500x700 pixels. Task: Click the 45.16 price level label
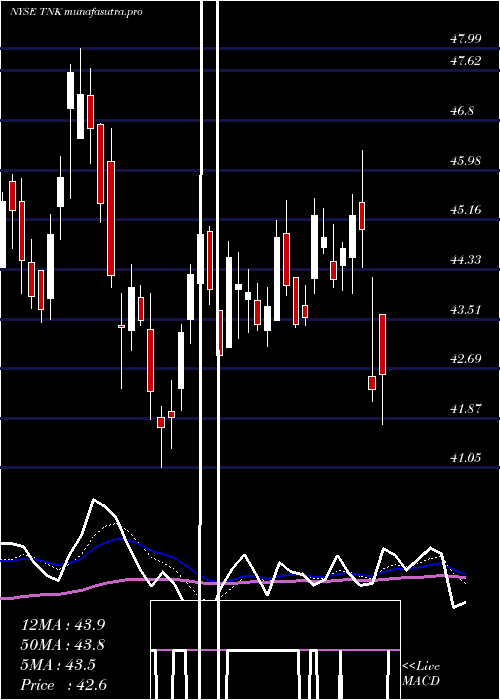[466, 209]
